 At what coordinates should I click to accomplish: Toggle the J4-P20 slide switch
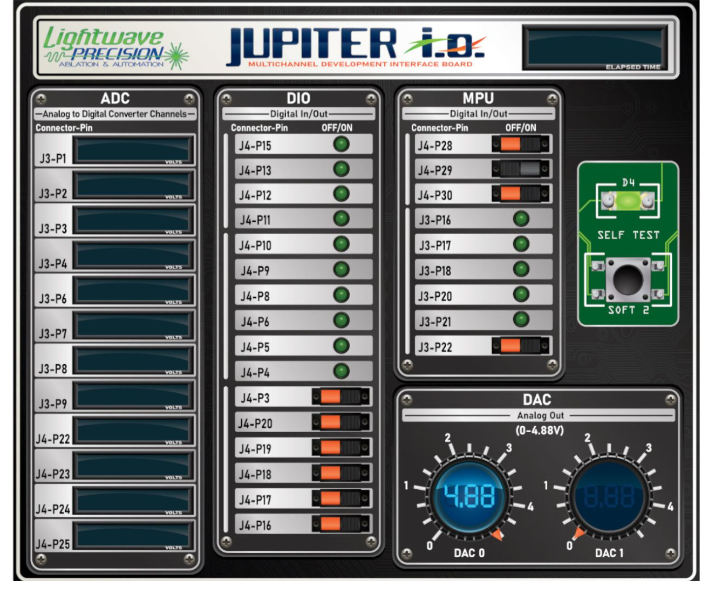[341, 422]
